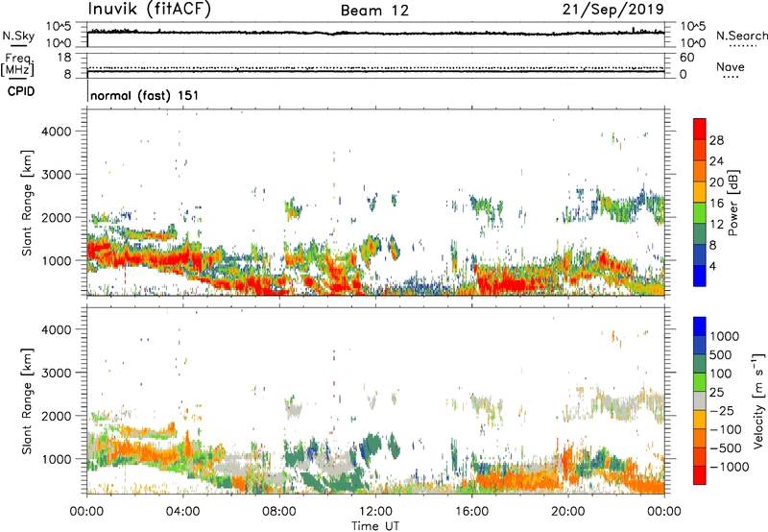Screen dimensions: 768x532
Task: Click the "N.Search" legend label
Action: pyautogui.click(x=741, y=36)
